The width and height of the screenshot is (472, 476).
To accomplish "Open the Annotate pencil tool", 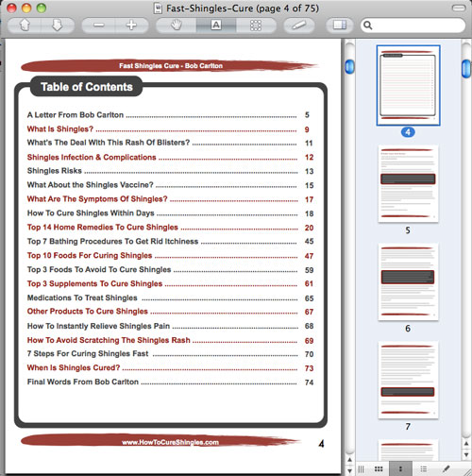I will [299, 25].
